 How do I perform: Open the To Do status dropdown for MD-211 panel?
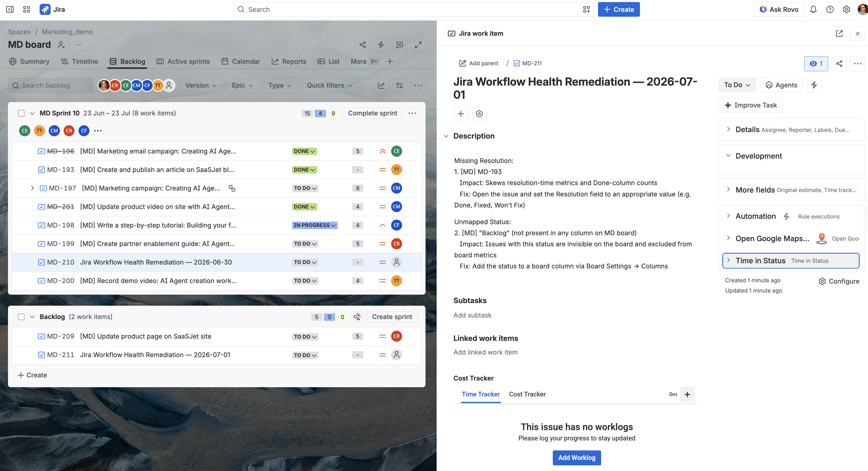point(737,85)
